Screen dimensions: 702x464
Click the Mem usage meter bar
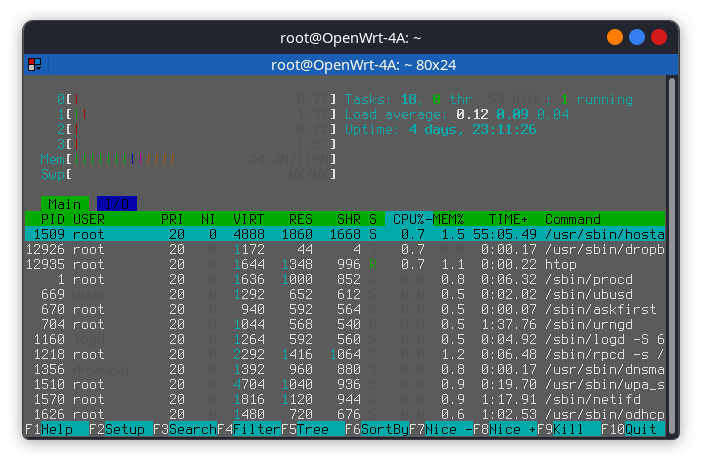point(188,159)
